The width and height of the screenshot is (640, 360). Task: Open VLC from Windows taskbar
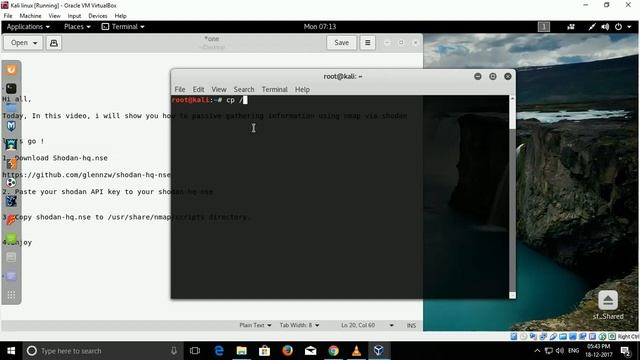[356, 351]
